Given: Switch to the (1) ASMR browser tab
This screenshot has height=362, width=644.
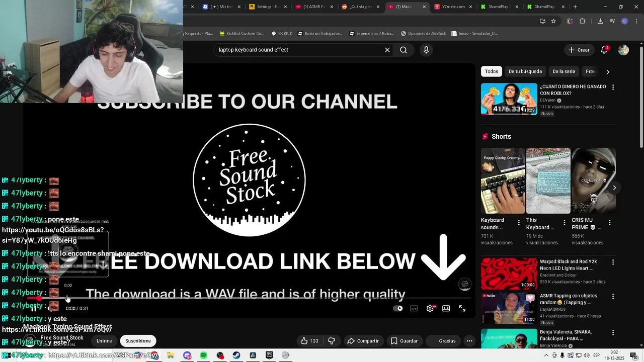Looking at the screenshot, I should click(313, 7).
